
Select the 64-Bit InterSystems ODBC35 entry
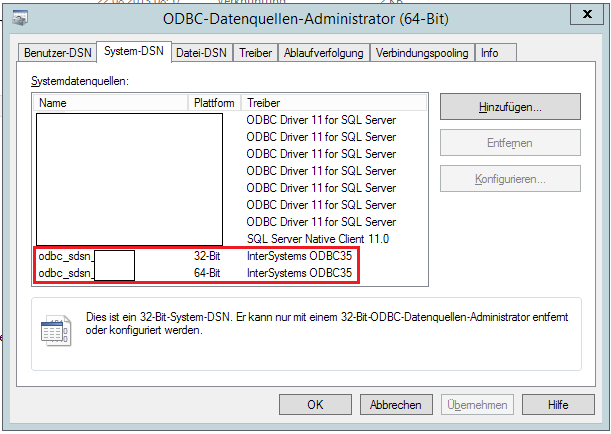[x=195, y=273]
